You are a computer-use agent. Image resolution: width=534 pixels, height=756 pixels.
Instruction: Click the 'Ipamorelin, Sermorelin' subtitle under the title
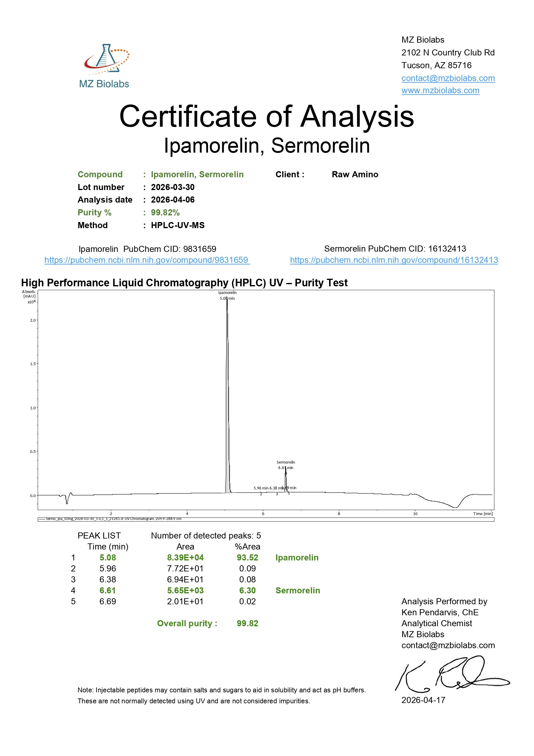[x=267, y=146]
